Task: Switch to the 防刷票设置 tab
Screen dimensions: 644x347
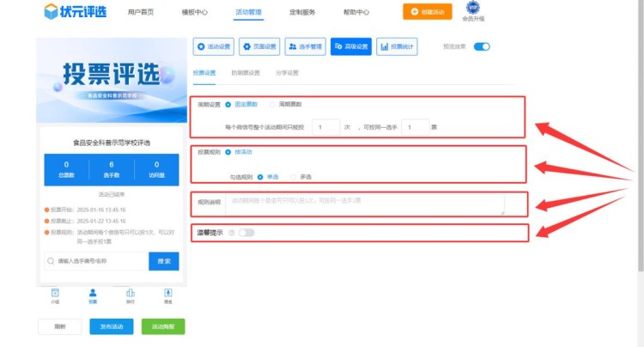Action: click(x=246, y=73)
